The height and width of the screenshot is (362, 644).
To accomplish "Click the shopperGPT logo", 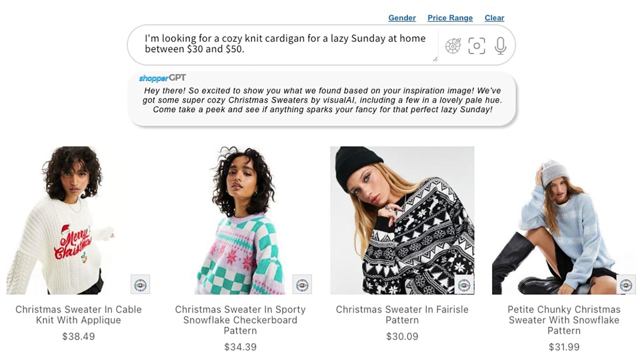I will point(162,78).
